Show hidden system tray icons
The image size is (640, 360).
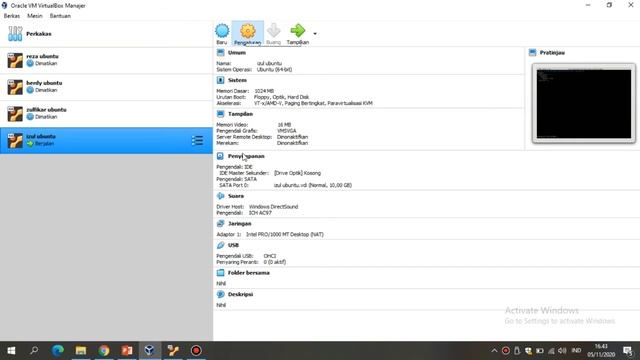pyautogui.click(x=494, y=351)
